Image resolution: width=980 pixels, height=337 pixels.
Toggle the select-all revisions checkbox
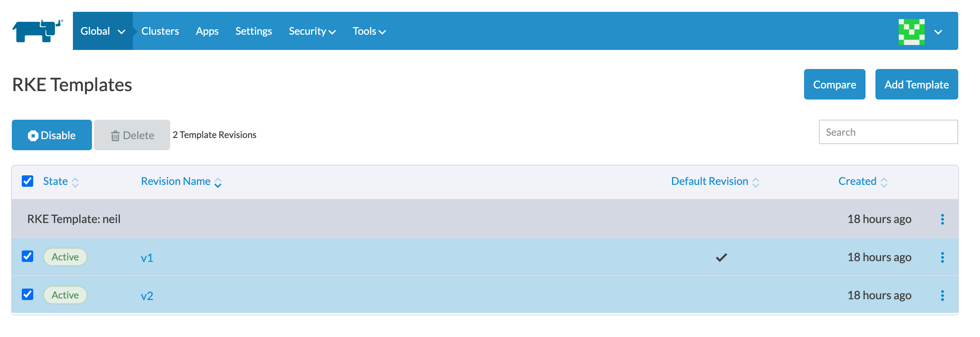(x=27, y=181)
